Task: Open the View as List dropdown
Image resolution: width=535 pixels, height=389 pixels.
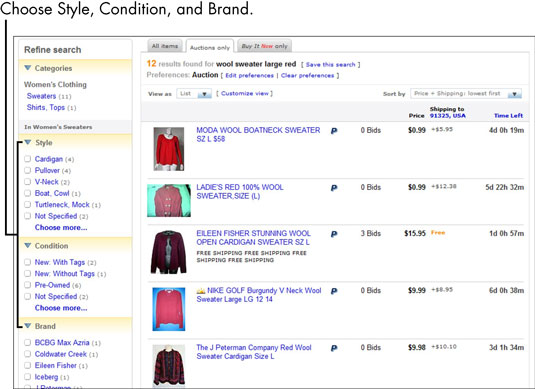Action: tap(194, 93)
